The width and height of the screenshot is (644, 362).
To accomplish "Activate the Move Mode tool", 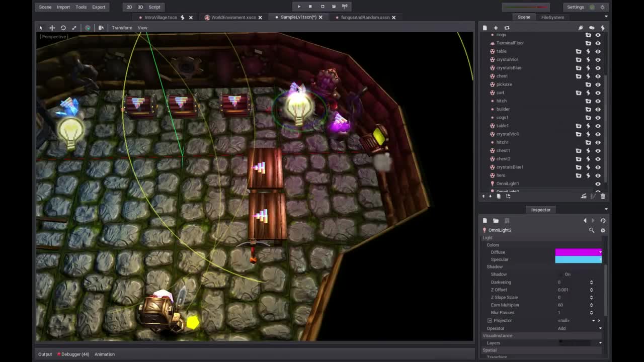I will [52, 28].
